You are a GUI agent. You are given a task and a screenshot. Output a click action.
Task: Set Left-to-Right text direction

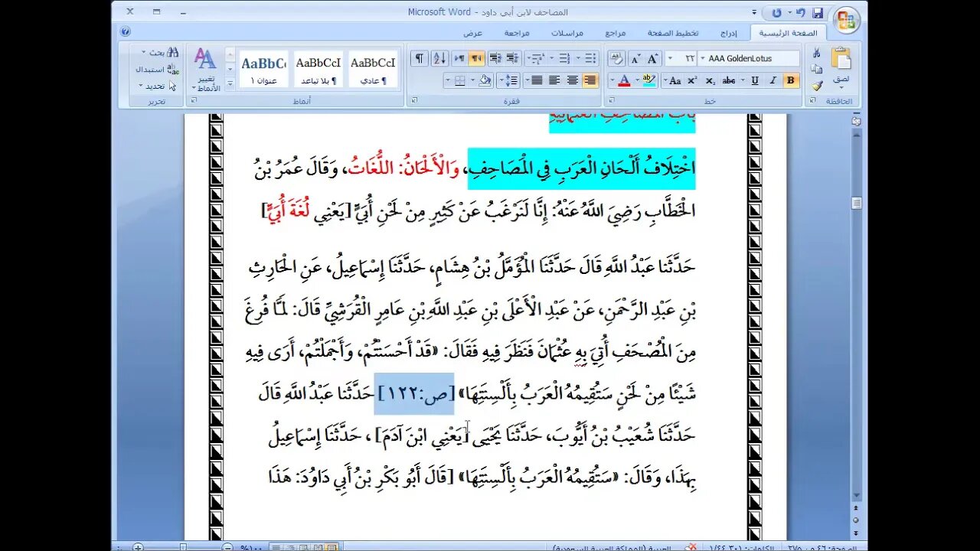pyautogui.click(x=459, y=59)
